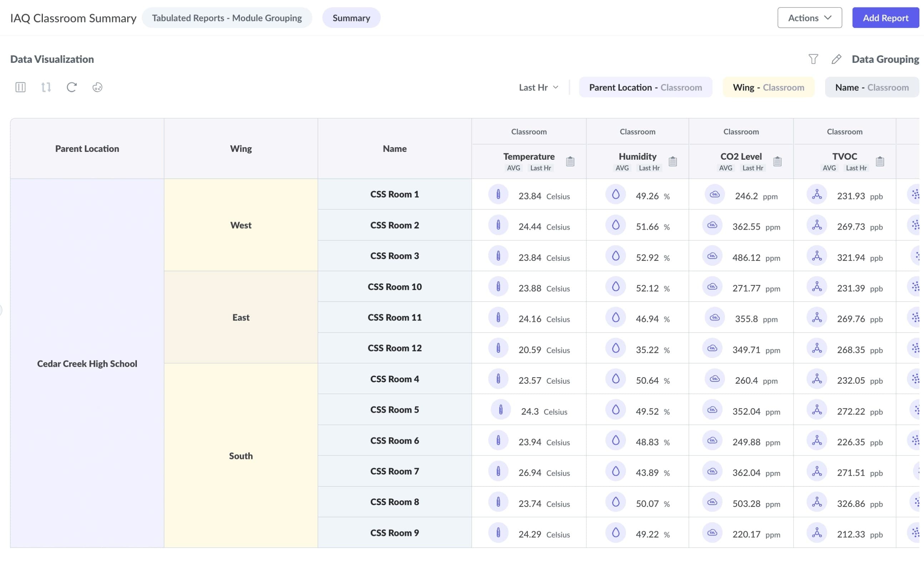Screen dimensions: 924x568
Task: Open the Last Hr time dropdown
Action: tap(538, 88)
